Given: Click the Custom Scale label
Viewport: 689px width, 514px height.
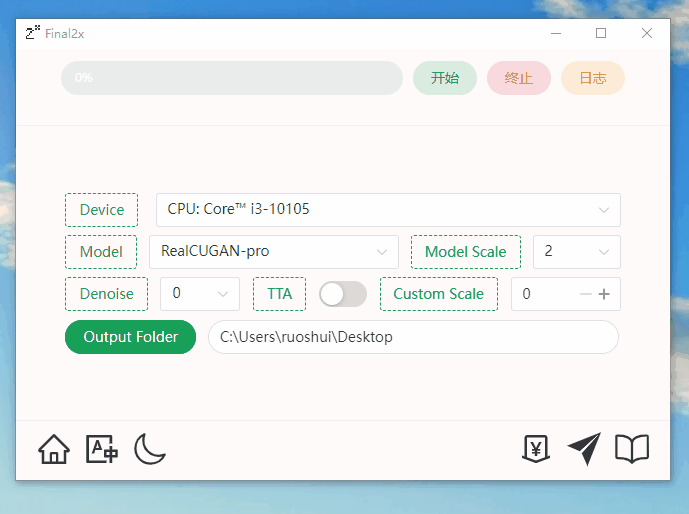Looking at the screenshot, I should [x=439, y=294].
